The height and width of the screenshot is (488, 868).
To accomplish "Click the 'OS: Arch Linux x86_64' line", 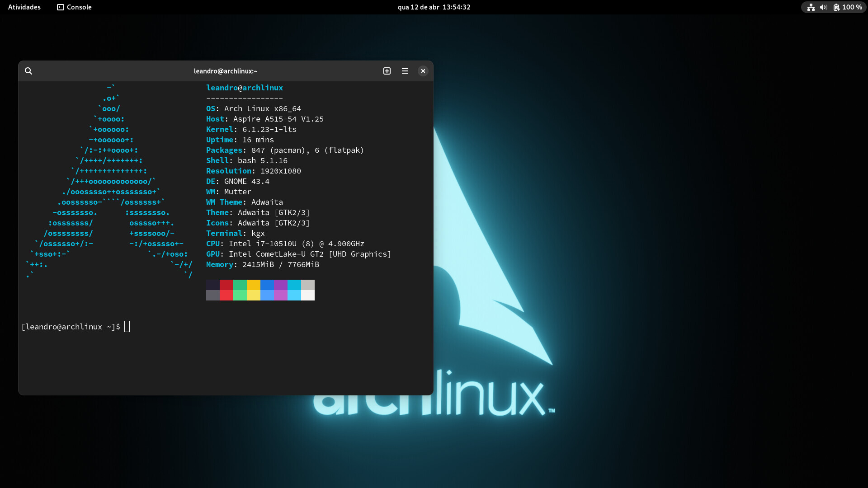I will 254,108.
